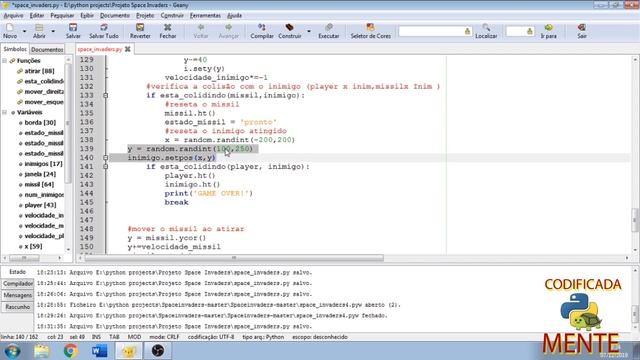
Task: Open the Construir menu in menu bar
Action: (172, 16)
